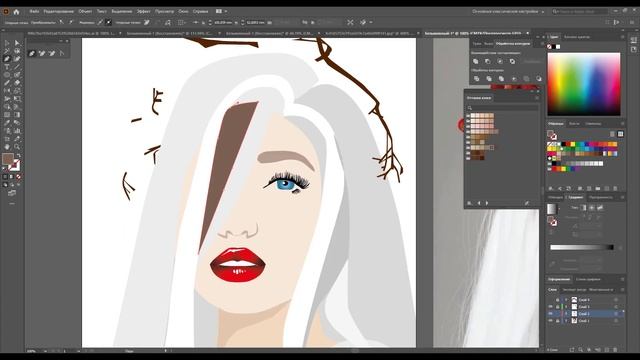
Task: Unlock the bottom layer via its lock icon
Action: pos(558,321)
